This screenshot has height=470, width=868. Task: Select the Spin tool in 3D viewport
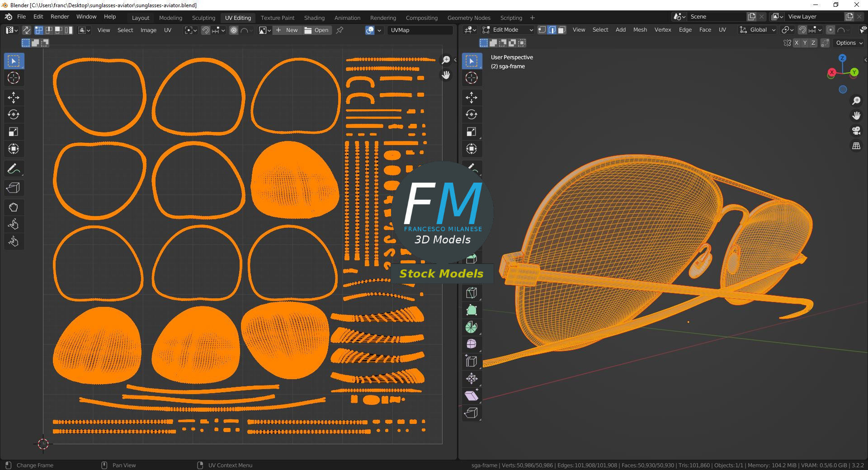[x=472, y=327]
